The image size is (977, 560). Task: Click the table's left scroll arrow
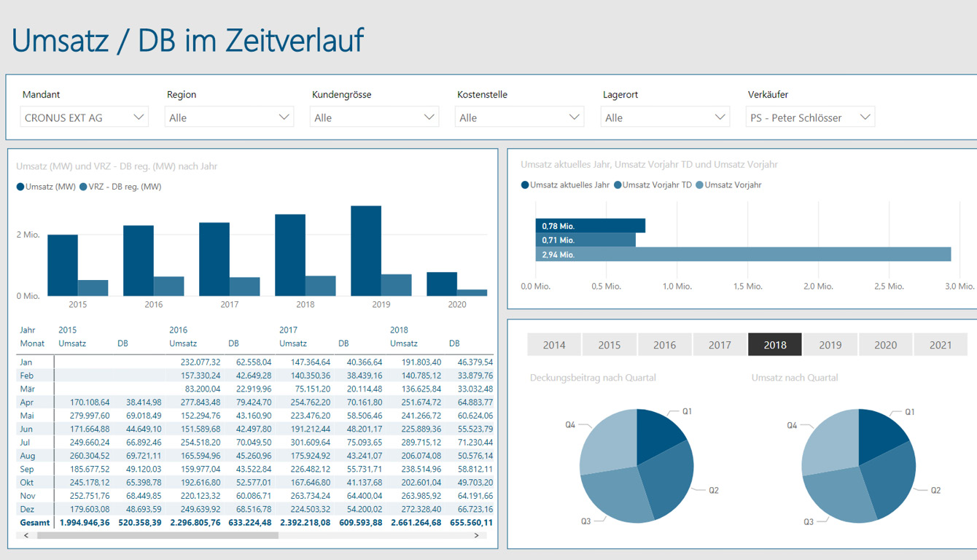(x=26, y=535)
